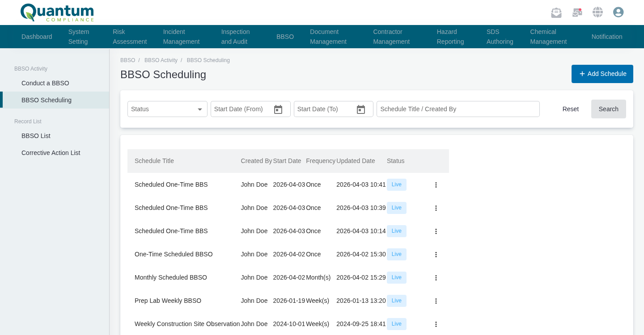The width and height of the screenshot is (644, 335).
Task: Click the Start Date column header
Action: (x=287, y=161)
